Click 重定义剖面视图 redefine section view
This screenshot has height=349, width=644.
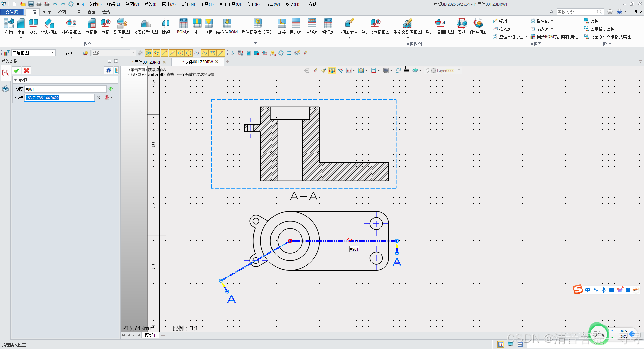tap(440, 26)
